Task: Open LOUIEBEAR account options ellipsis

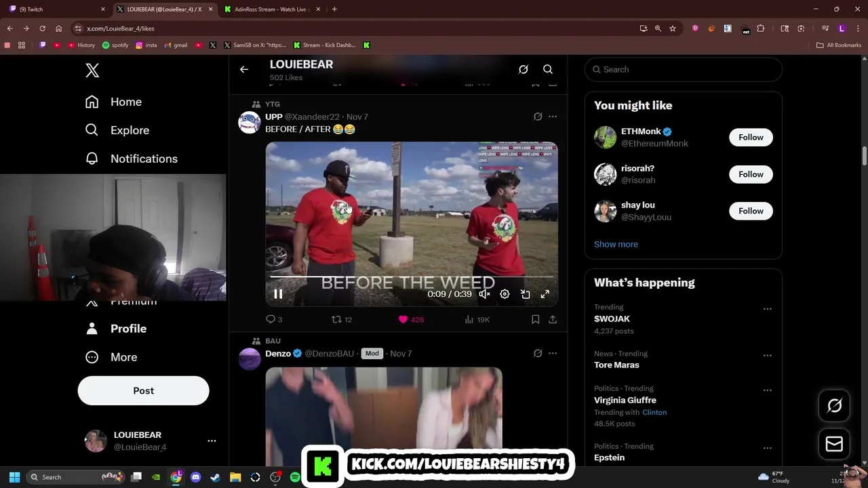Action: coord(212,441)
